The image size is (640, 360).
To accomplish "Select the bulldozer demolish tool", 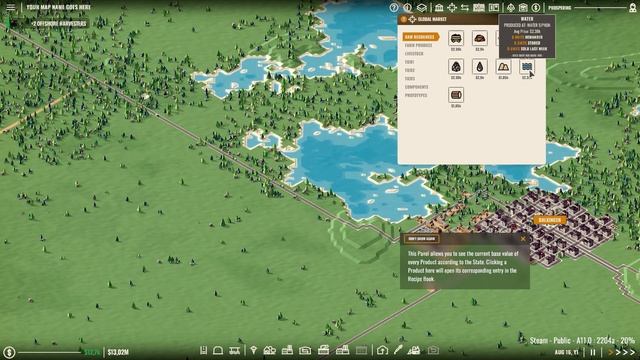I will pos(414,350).
